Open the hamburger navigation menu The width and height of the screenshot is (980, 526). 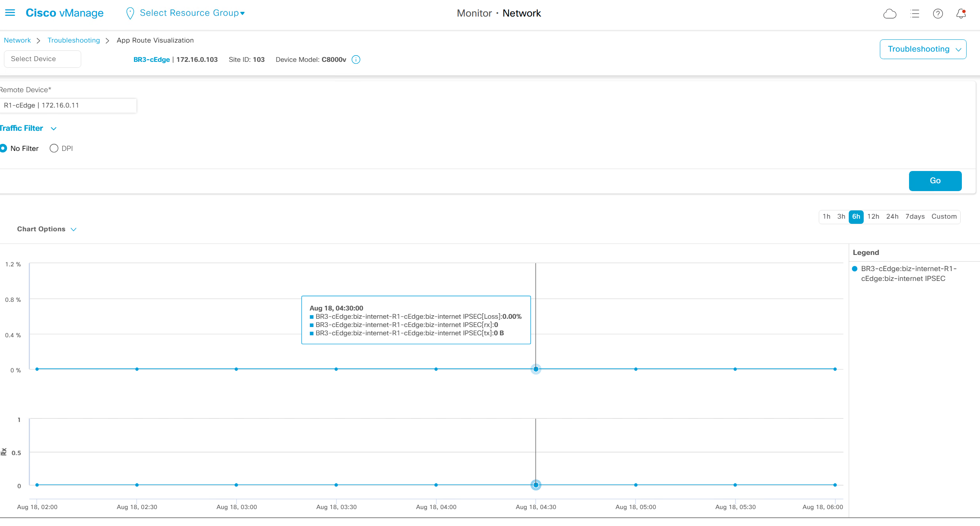10,13
